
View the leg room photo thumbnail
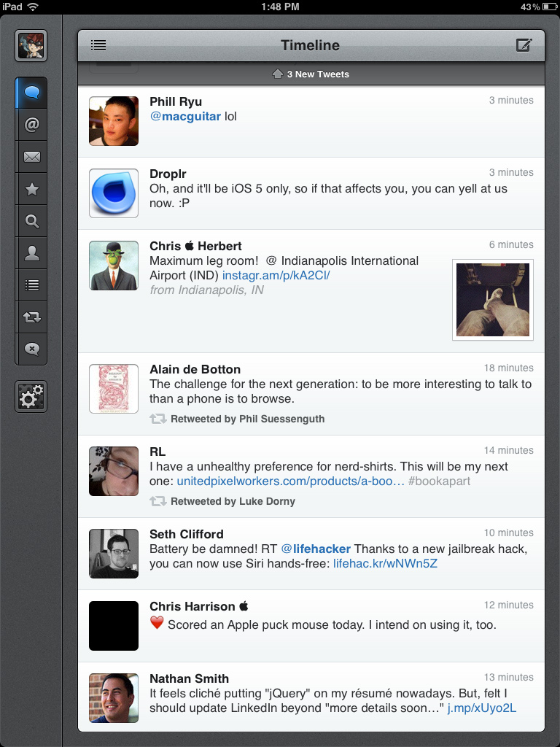492,300
